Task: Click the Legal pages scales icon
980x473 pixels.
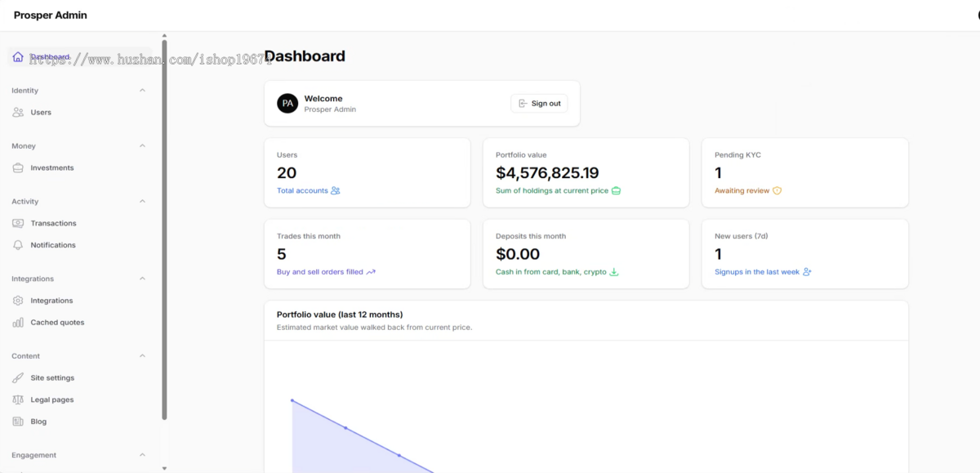Action: pyautogui.click(x=18, y=400)
